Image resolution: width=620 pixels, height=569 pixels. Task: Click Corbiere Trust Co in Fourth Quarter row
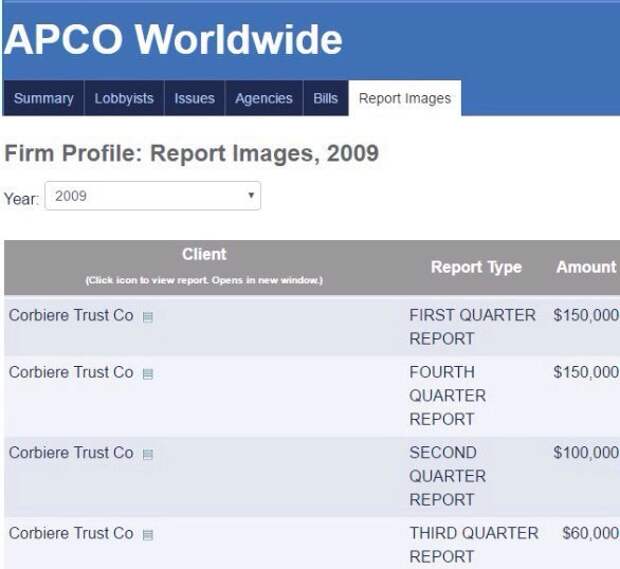pos(71,372)
